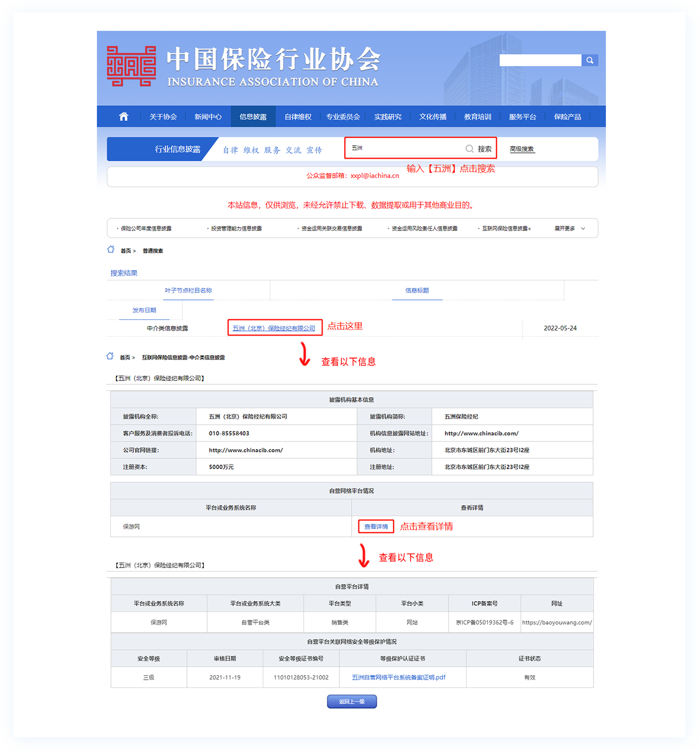The image size is (700, 753).
Task: Click the 中介类信息披露 cell
Action: click(x=167, y=328)
